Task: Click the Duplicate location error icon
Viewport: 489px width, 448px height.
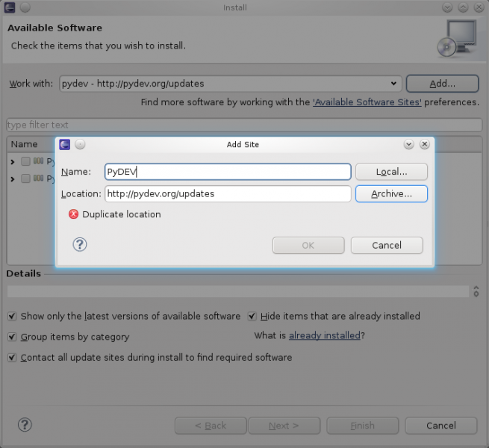Action: 74,214
